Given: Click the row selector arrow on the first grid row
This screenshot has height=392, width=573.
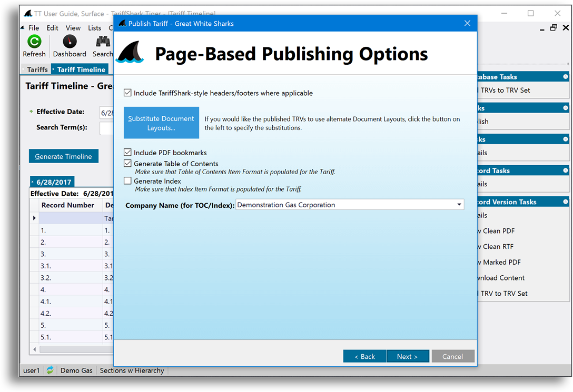Looking at the screenshot, I should pyautogui.click(x=34, y=218).
